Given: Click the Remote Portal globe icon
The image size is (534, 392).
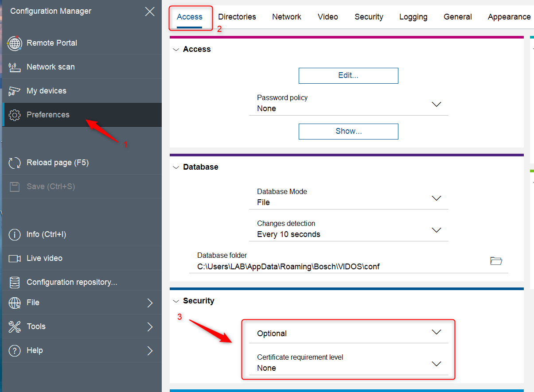Looking at the screenshot, I should [x=15, y=43].
